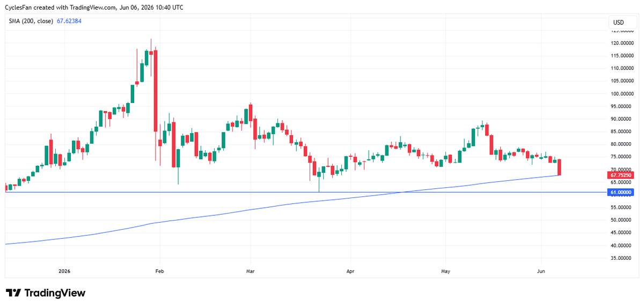Click the Apr label on the time axis
This screenshot has height=308, width=644.
click(x=350, y=271)
